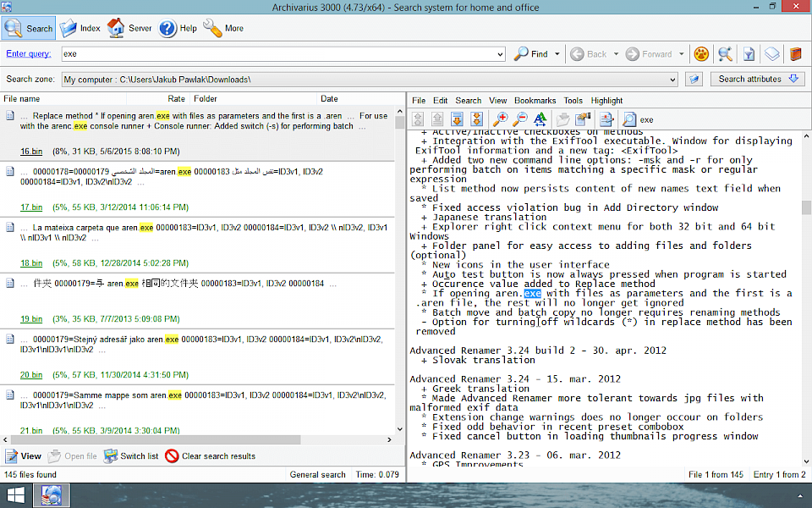
Task: Click the View button below results
Action: (24, 456)
